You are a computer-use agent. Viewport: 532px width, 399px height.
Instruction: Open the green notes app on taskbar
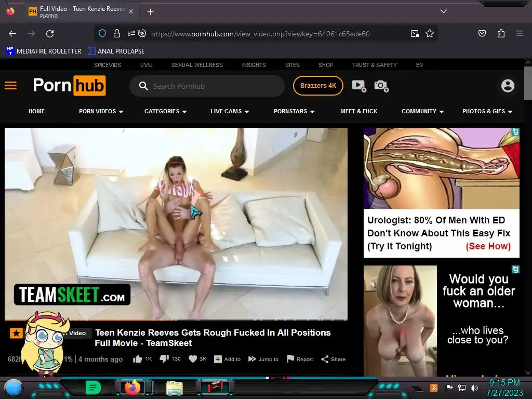click(x=94, y=388)
